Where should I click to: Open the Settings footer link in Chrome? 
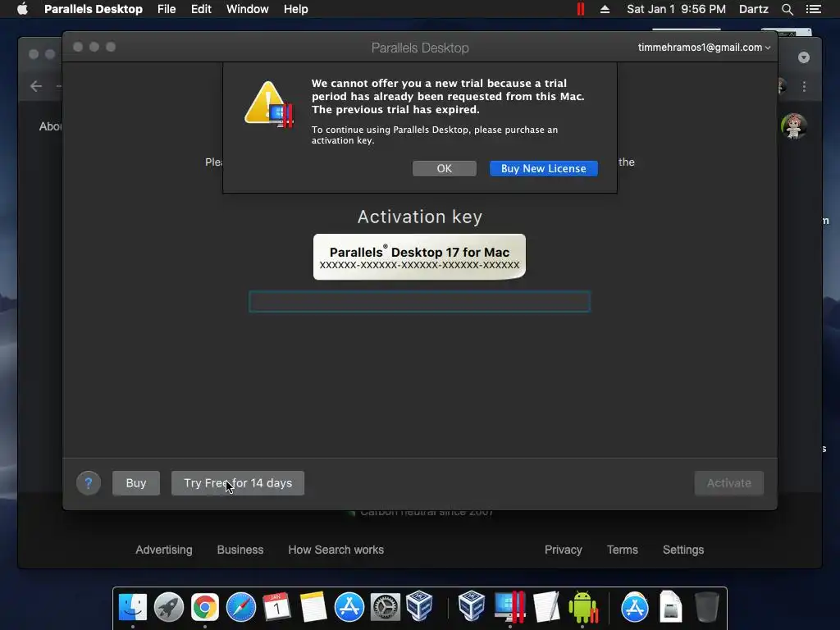683,550
